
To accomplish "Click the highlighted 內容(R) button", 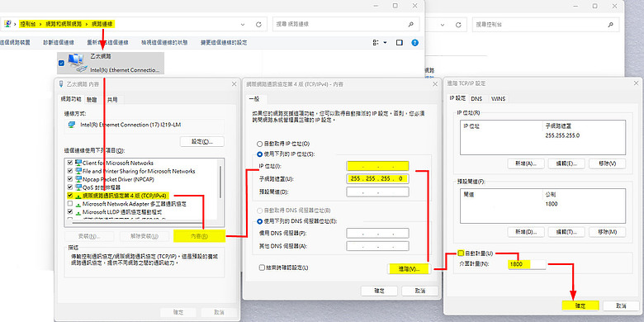I will pyautogui.click(x=199, y=236).
